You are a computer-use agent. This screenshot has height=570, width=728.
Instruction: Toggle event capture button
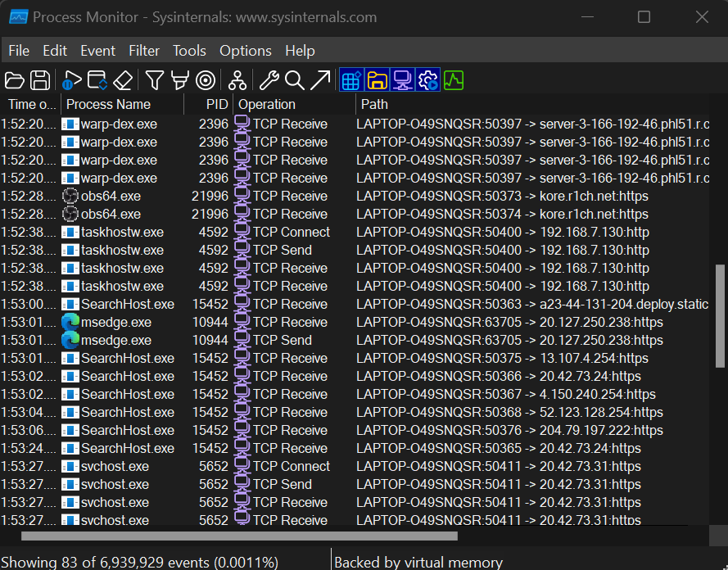(70, 80)
